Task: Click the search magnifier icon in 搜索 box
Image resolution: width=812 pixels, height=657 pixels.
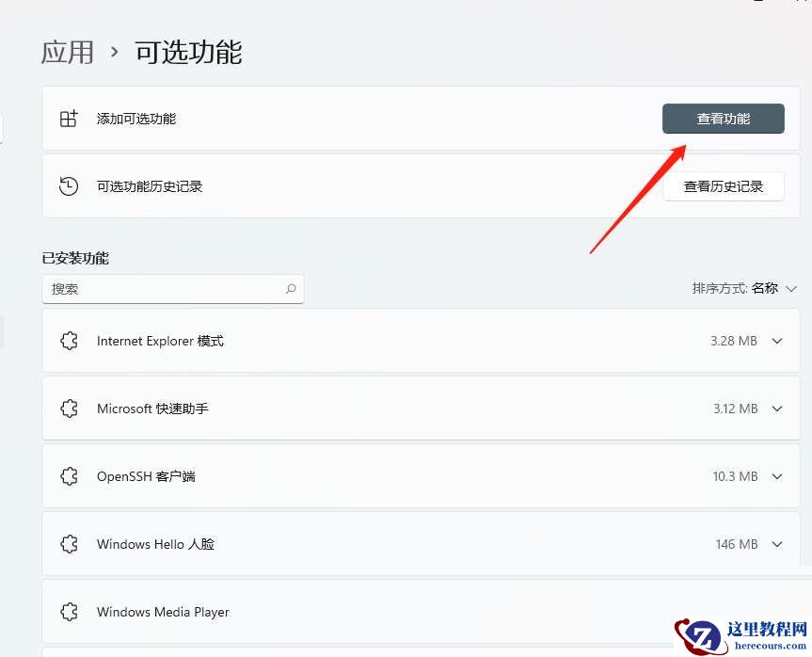Action: click(x=291, y=288)
